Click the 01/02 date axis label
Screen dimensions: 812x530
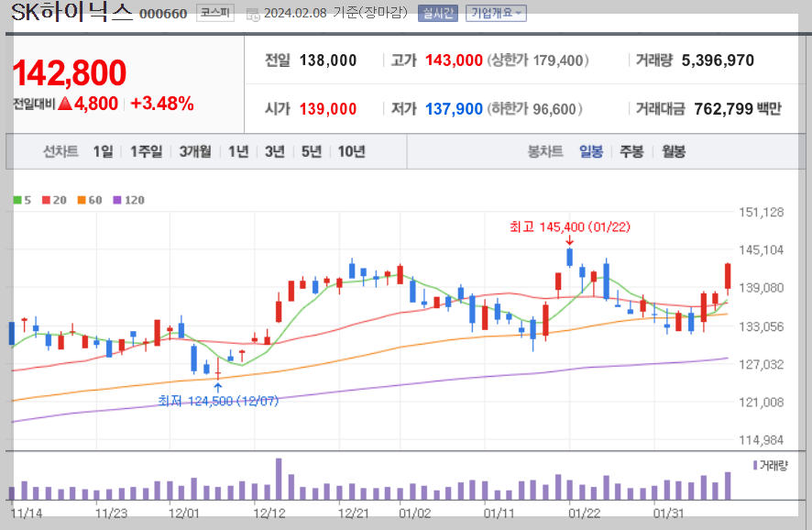click(x=415, y=513)
